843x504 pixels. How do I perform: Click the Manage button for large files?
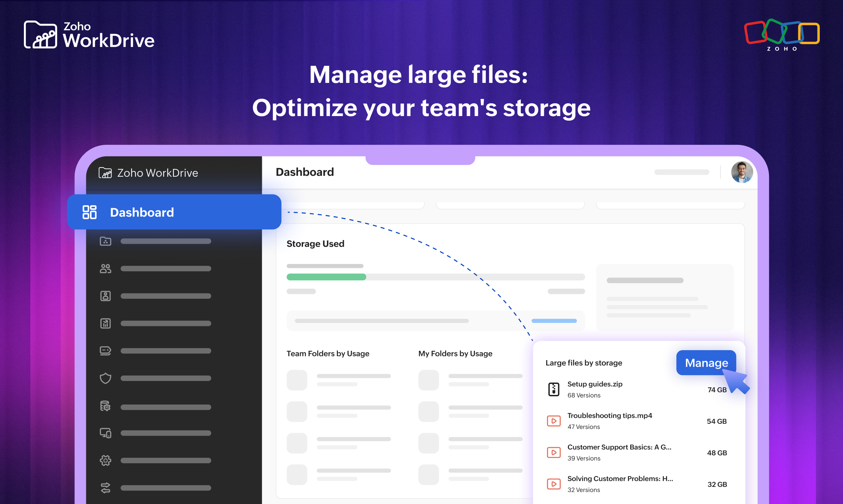pyautogui.click(x=706, y=363)
